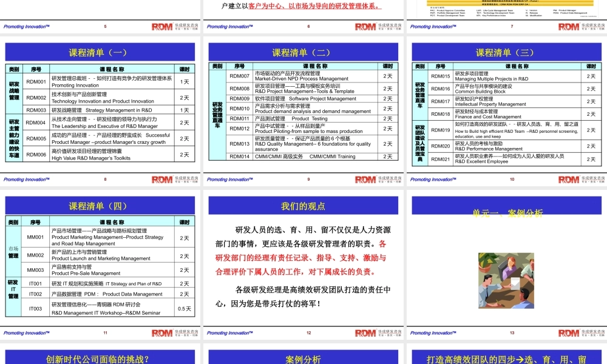Click the RDM019 cell
607x364 pixels.
tap(441, 130)
